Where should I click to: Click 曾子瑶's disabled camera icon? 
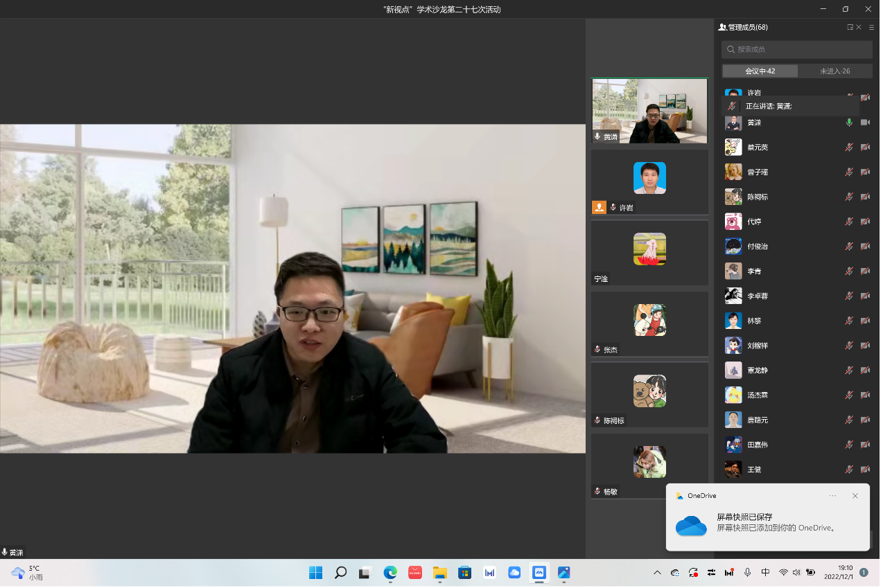click(865, 172)
